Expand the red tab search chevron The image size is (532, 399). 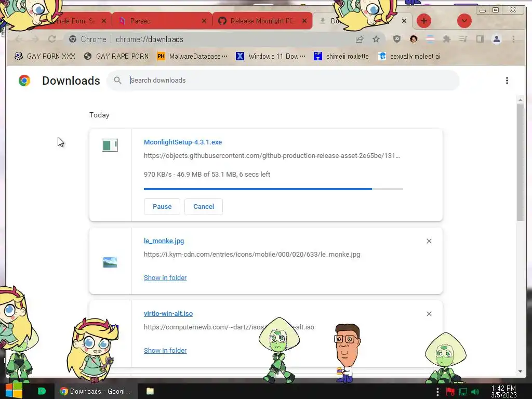click(x=464, y=21)
